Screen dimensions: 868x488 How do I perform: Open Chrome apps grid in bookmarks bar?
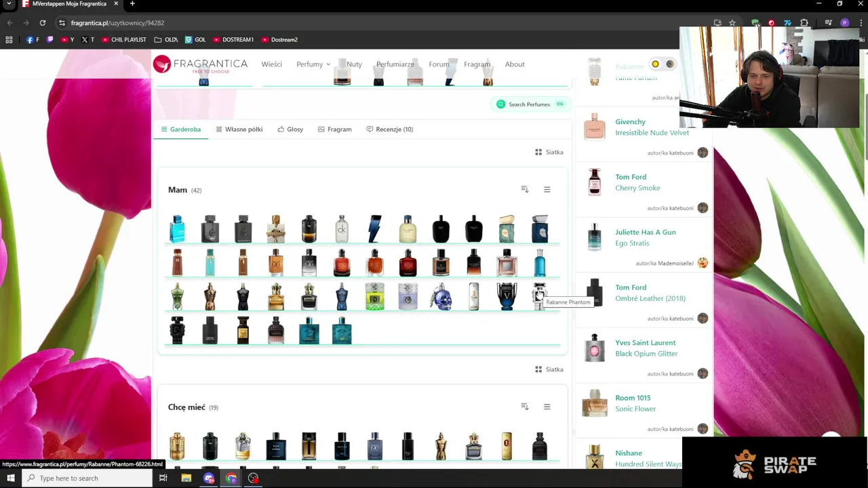pyautogui.click(x=9, y=40)
